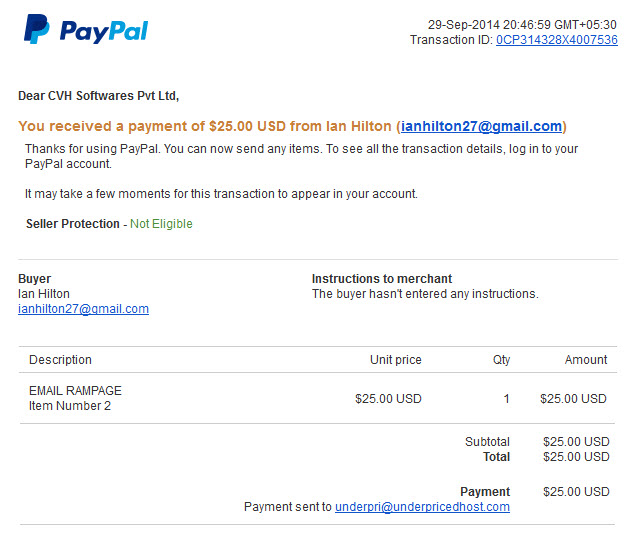Click ianhilton27@gmail.com link in orange headline
630x545 pixels.
point(481,126)
